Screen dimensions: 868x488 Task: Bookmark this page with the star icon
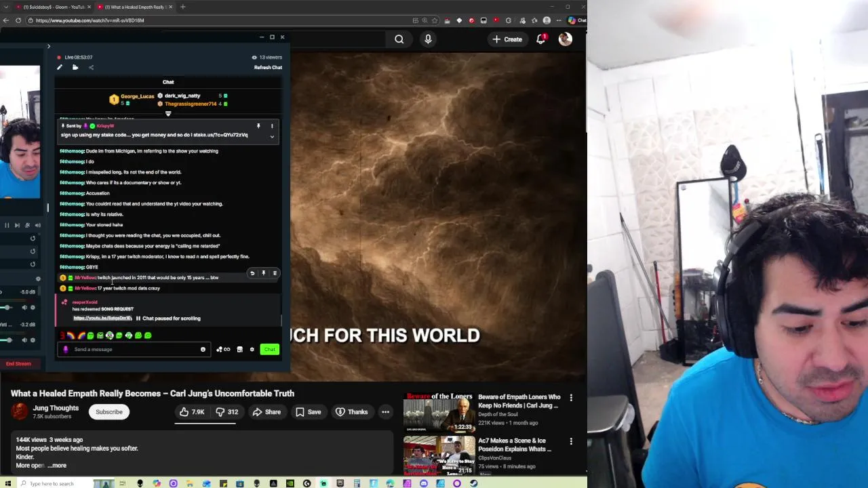pyautogui.click(x=435, y=20)
